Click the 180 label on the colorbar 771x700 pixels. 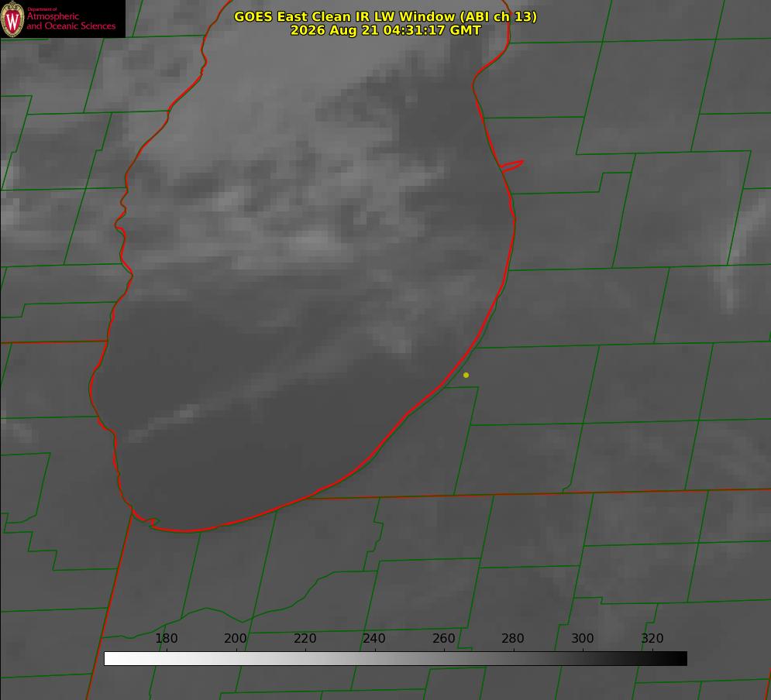click(166, 638)
